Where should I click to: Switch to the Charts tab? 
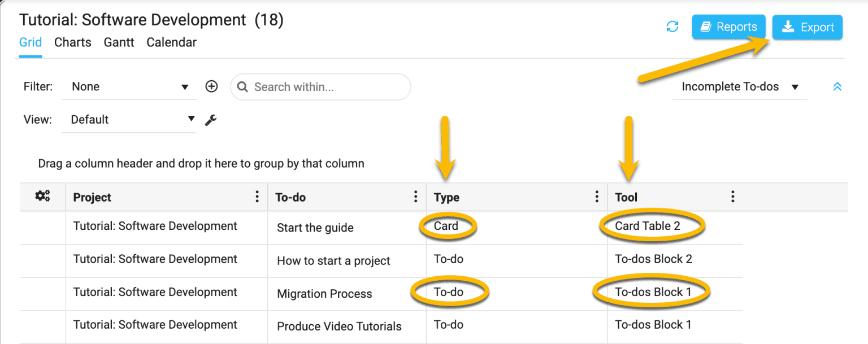click(x=73, y=42)
